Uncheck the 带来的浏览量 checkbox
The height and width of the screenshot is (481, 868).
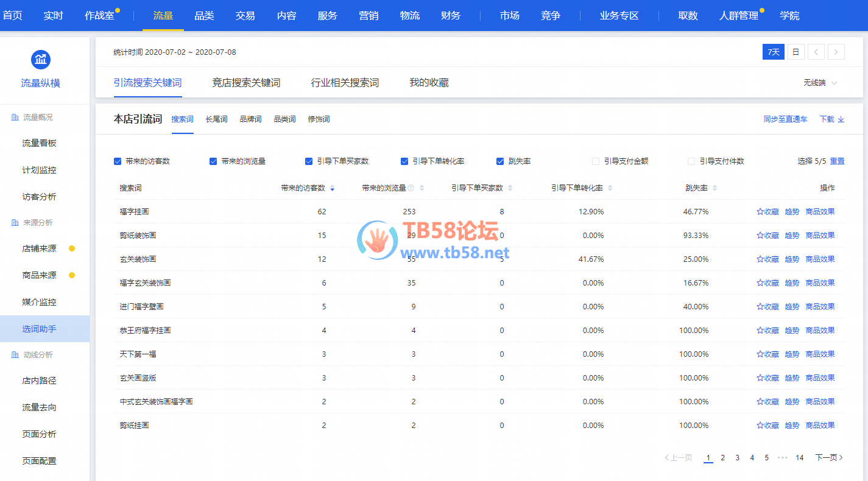[x=213, y=161]
